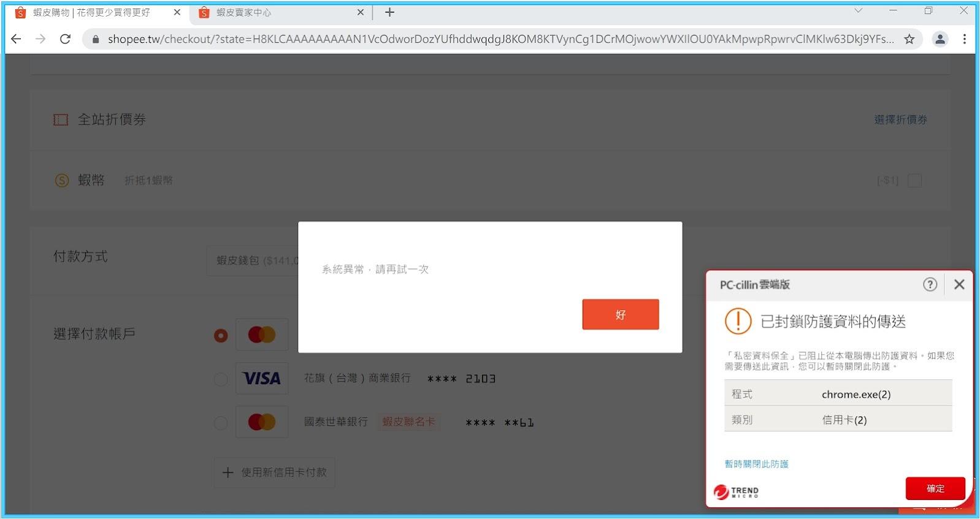This screenshot has width=980, height=519.
Task: Click the 國泰世華銀行 label
Action: pos(336,422)
